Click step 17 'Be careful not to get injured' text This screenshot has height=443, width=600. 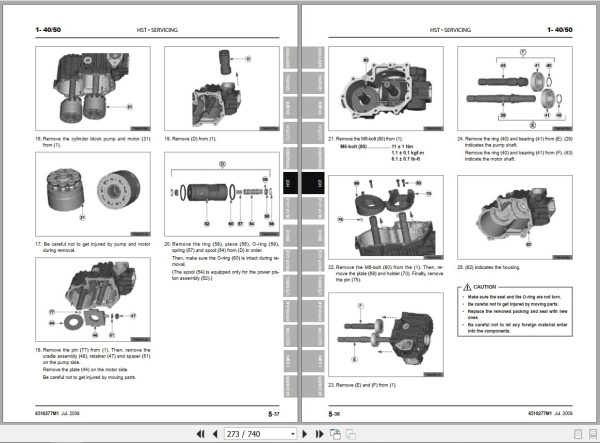point(93,247)
